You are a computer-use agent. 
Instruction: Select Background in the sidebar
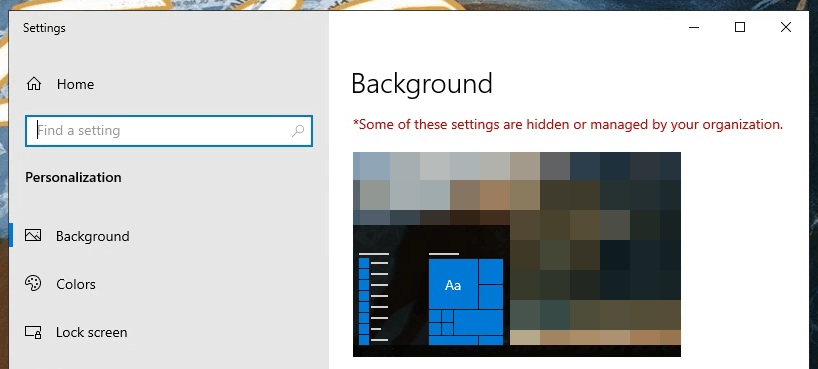[x=169, y=236]
